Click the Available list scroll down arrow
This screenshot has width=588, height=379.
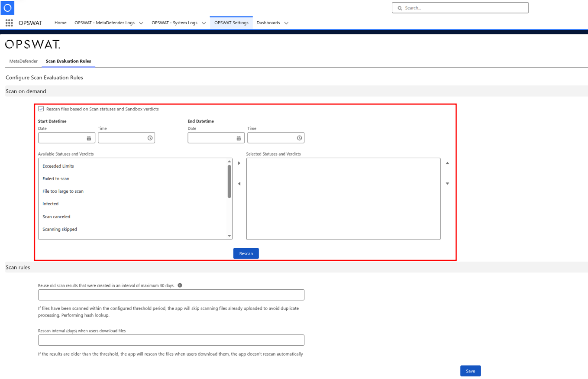229,236
